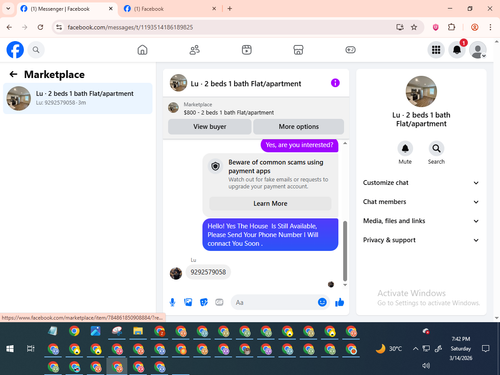This screenshot has height=375, width=500.
Task: Show hidden system tray icons
Action: click(415, 349)
